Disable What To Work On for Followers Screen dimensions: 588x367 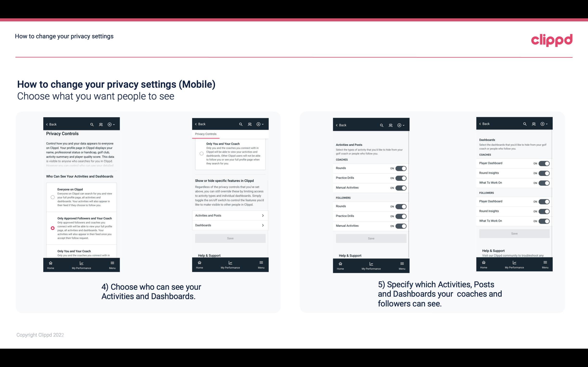tap(544, 221)
